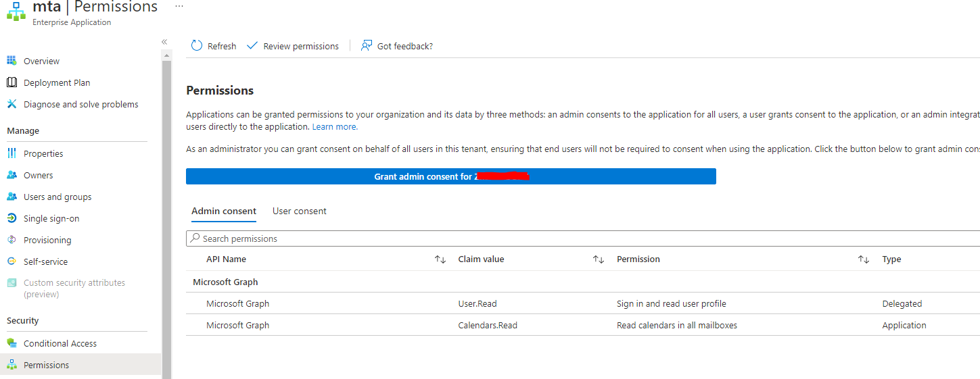Screen dimensions: 980x379
Task: Click the Type column header
Action: [x=891, y=259]
